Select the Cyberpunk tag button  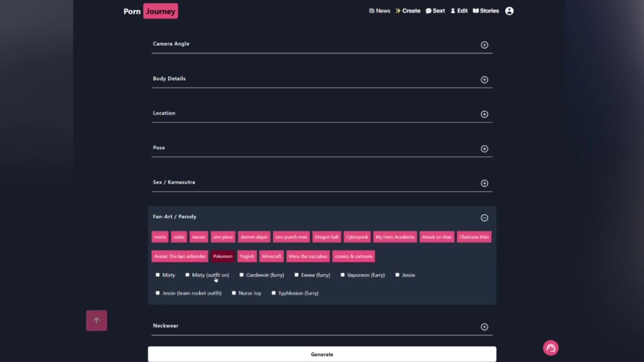357,237
